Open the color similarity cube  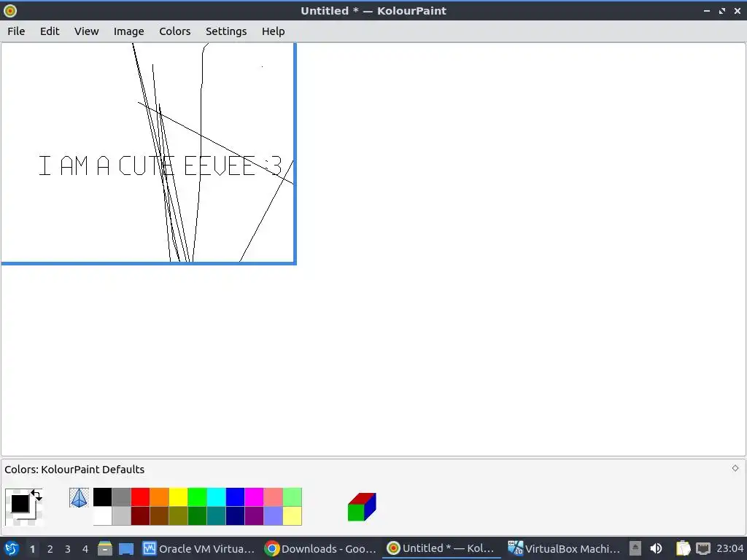click(362, 507)
